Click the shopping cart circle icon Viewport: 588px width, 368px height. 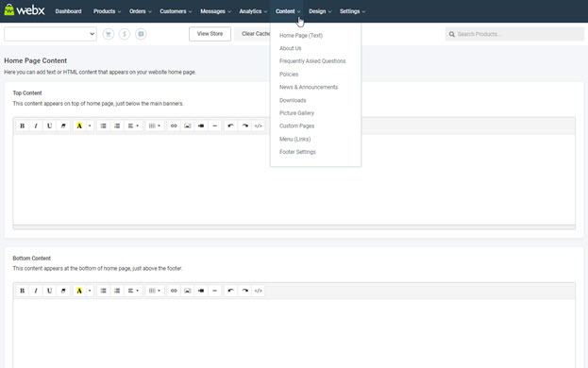(x=109, y=34)
